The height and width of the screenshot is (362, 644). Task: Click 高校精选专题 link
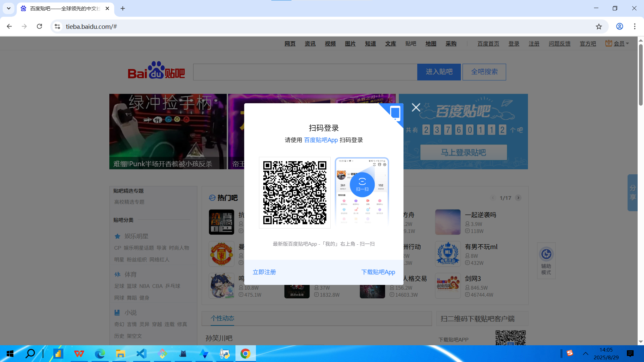[129, 202]
